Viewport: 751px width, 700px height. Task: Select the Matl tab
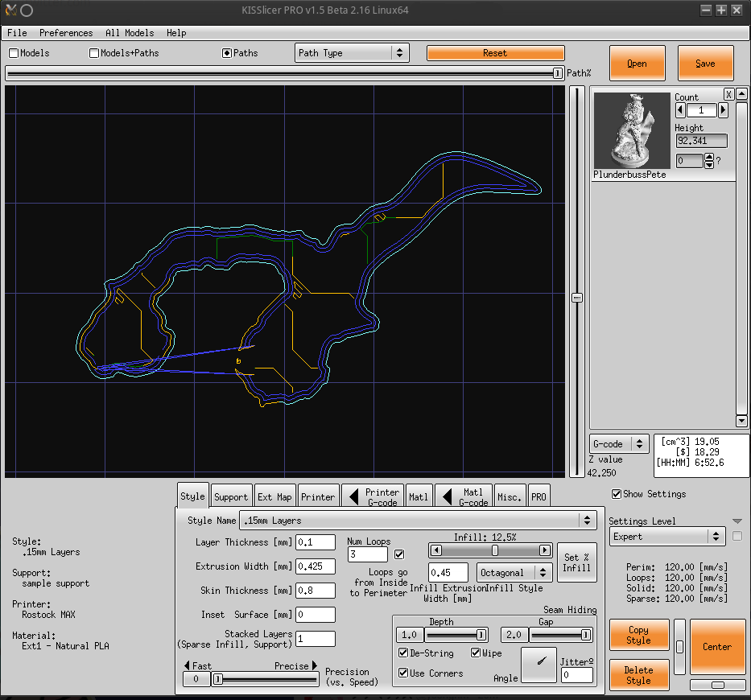pyautogui.click(x=419, y=496)
